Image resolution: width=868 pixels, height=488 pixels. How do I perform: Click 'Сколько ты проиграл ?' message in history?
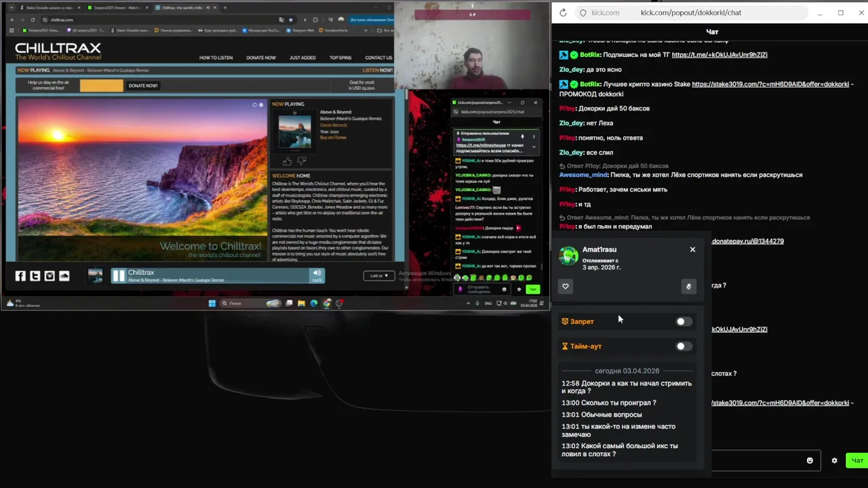pyautogui.click(x=609, y=403)
